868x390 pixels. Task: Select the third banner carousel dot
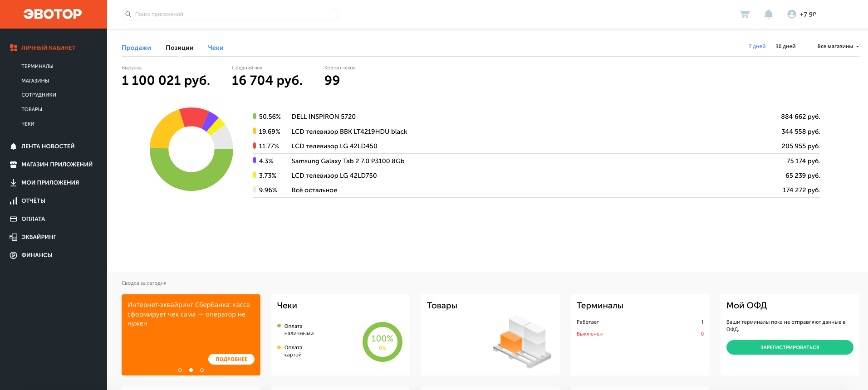202,370
